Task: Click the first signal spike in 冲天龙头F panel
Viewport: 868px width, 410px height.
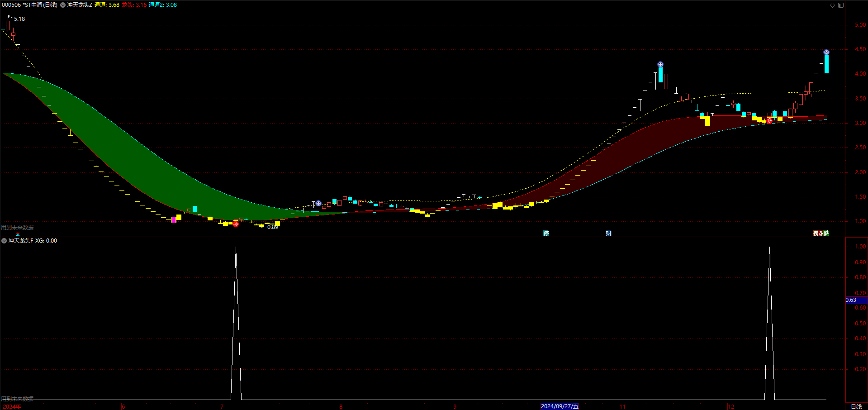Action: pos(236,323)
